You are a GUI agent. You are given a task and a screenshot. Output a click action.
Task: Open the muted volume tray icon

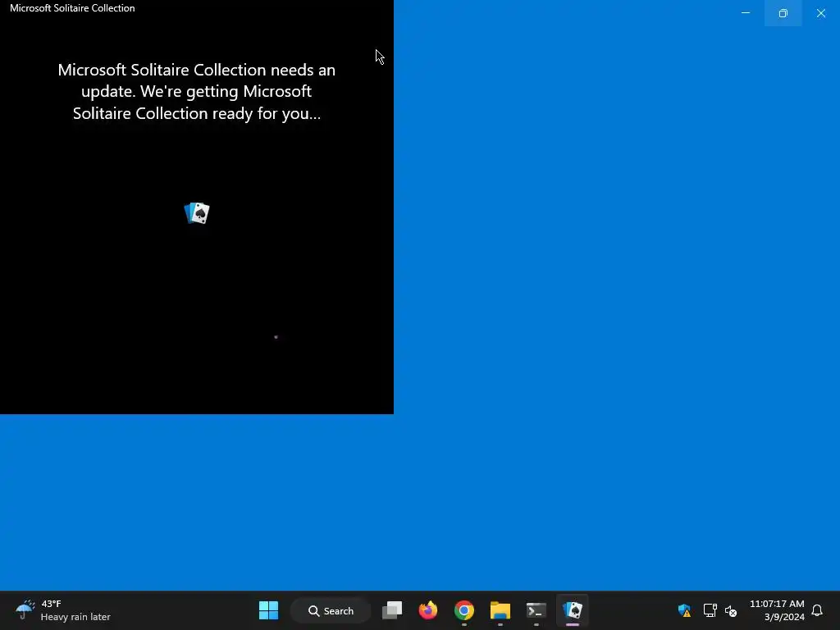tap(731, 610)
